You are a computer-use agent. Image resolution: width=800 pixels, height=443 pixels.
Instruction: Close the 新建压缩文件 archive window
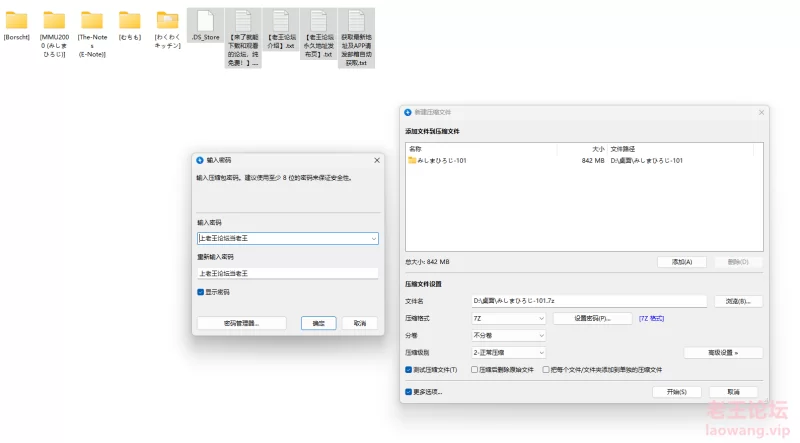761,112
